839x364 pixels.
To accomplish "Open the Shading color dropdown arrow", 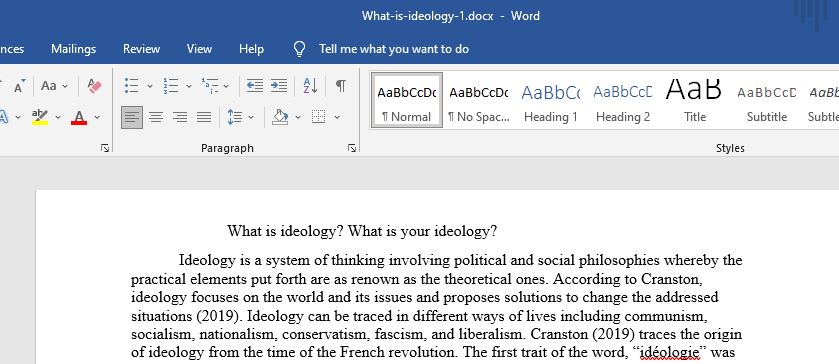I will click(298, 117).
